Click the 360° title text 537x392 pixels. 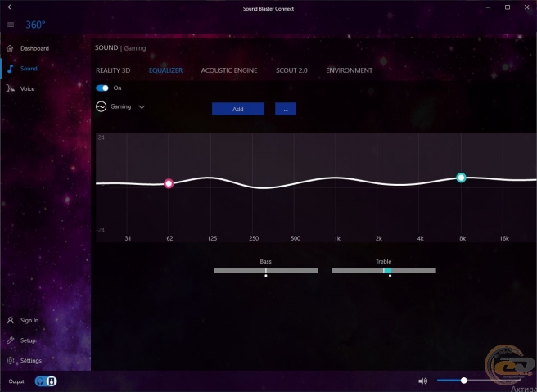[36, 25]
